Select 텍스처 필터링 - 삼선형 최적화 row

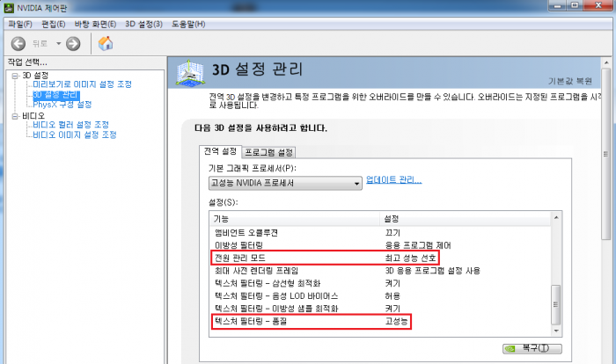click(x=380, y=283)
